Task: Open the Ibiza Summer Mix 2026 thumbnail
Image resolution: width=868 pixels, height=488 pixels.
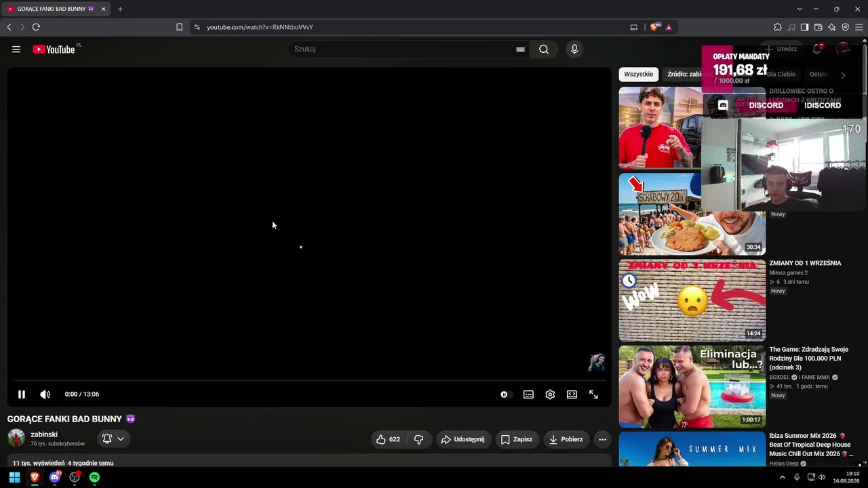Action: (x=692, y=449)
